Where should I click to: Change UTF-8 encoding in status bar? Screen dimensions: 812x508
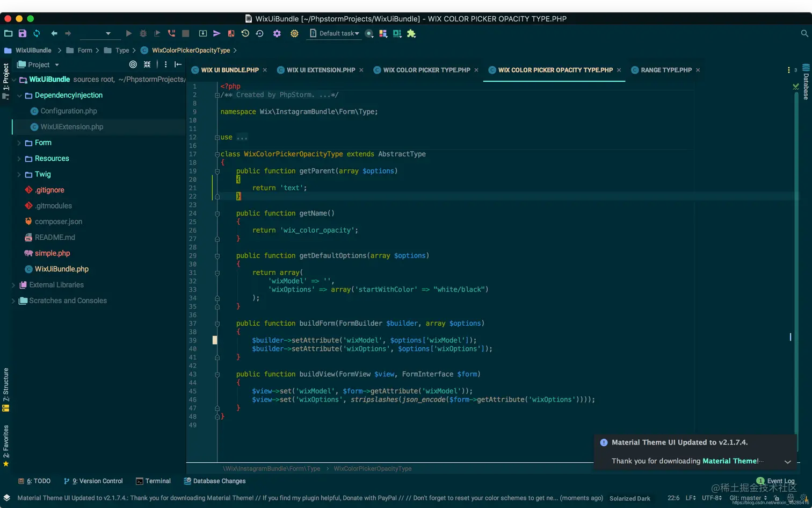[x=712, y=498]
